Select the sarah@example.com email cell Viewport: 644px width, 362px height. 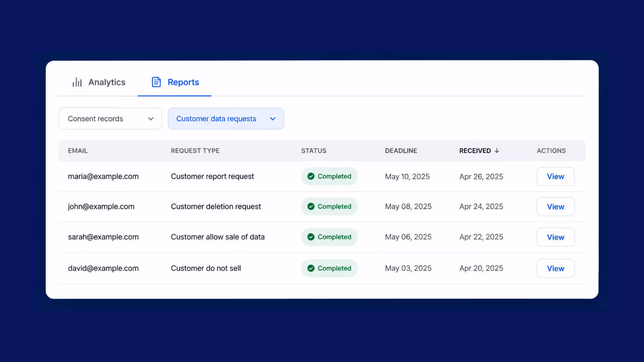click(x=103, y=237)
